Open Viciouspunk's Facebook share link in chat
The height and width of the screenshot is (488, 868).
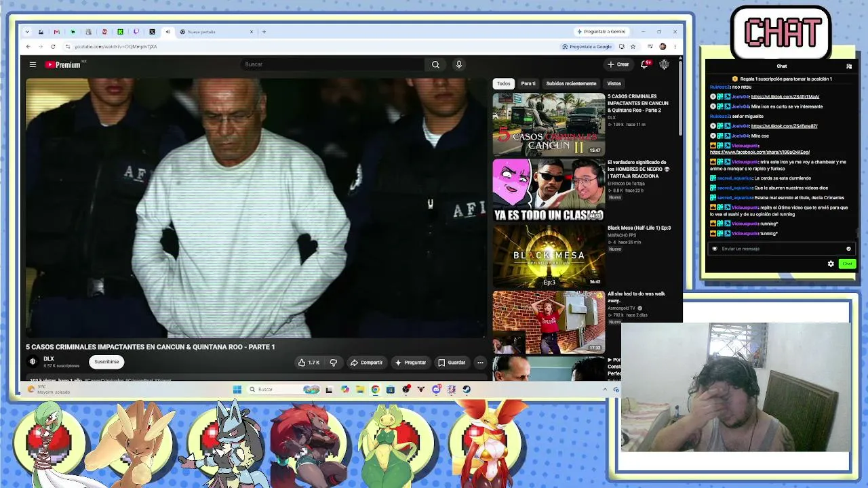[x=759, y=152]
